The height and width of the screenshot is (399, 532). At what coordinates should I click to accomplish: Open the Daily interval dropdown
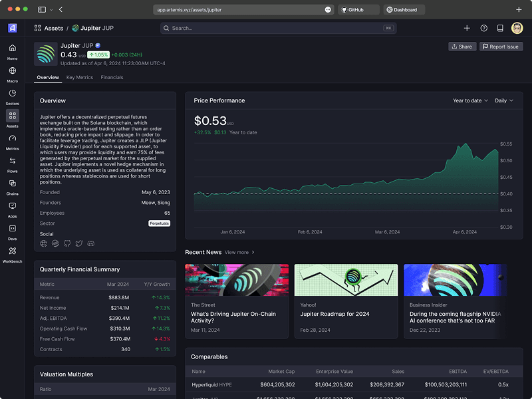point(504,100)
